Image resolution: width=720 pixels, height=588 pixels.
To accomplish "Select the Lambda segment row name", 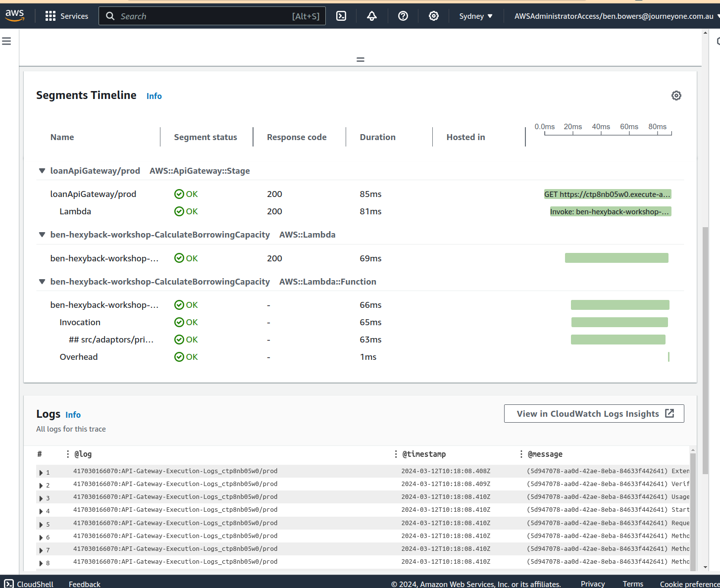I will tap(75, 211).
